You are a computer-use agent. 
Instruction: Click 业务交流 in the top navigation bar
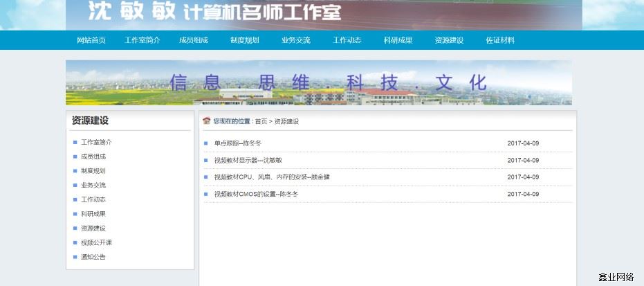coord(296,40)
